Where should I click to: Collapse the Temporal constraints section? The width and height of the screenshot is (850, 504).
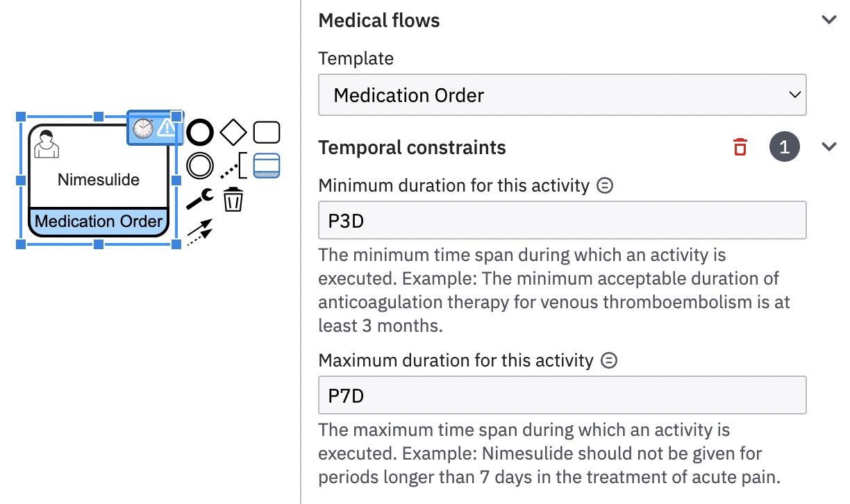pos(829,146)
